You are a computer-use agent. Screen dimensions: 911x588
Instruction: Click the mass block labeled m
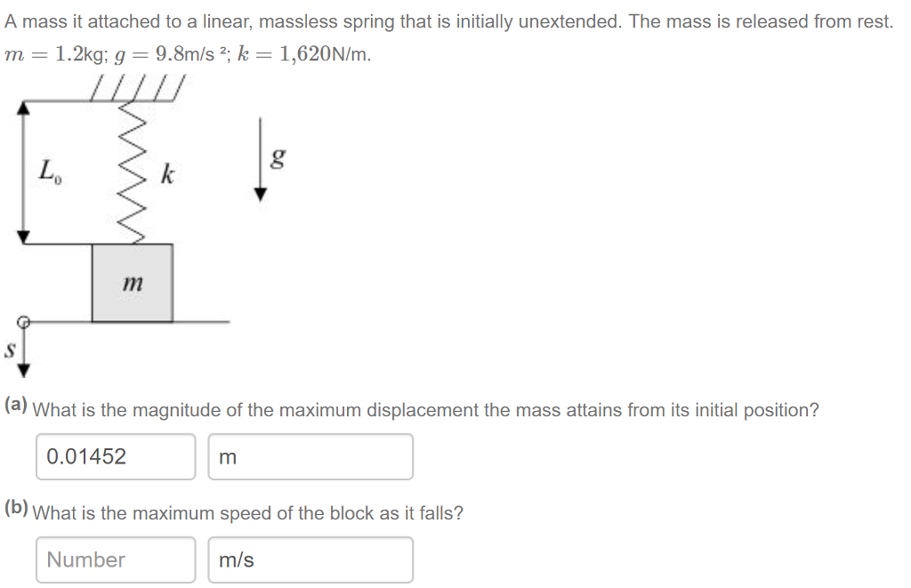132,283
